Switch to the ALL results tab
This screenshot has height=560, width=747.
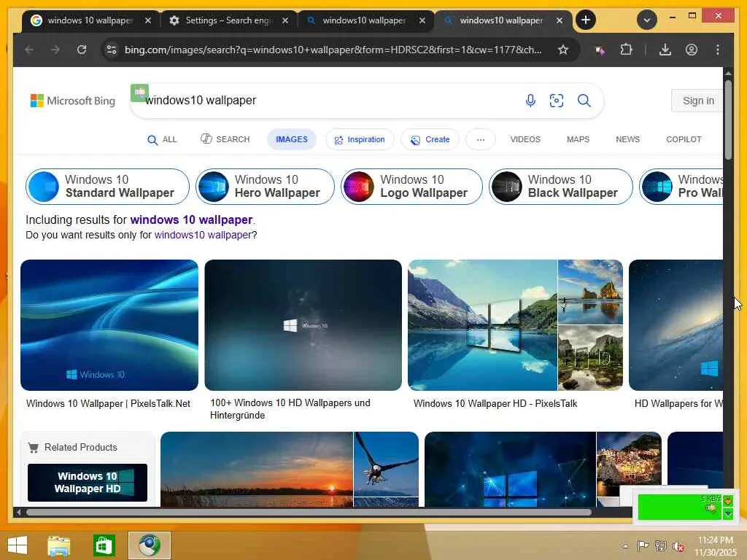(x=162, y=139)
